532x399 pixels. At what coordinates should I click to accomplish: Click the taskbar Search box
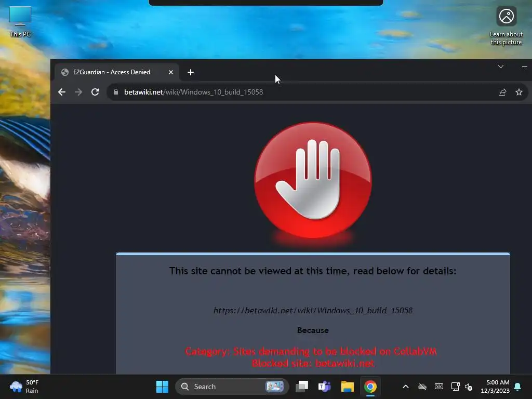[232, 387]
